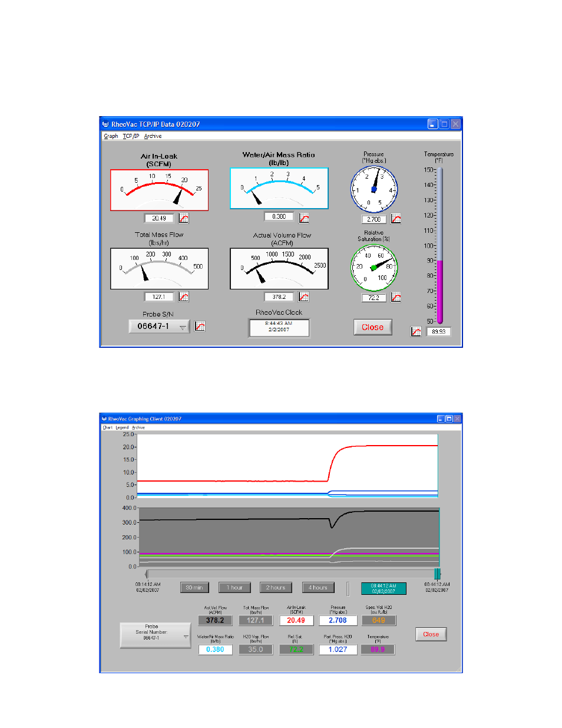Image resolution: width=562 pixels, height=728 pixels.
Task: Open graph icon beside Relative Saturation value 72.2
Action: coord(396,297)
